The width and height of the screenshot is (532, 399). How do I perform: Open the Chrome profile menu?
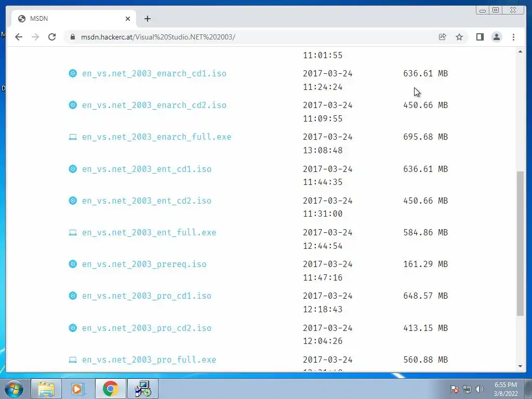496,37
